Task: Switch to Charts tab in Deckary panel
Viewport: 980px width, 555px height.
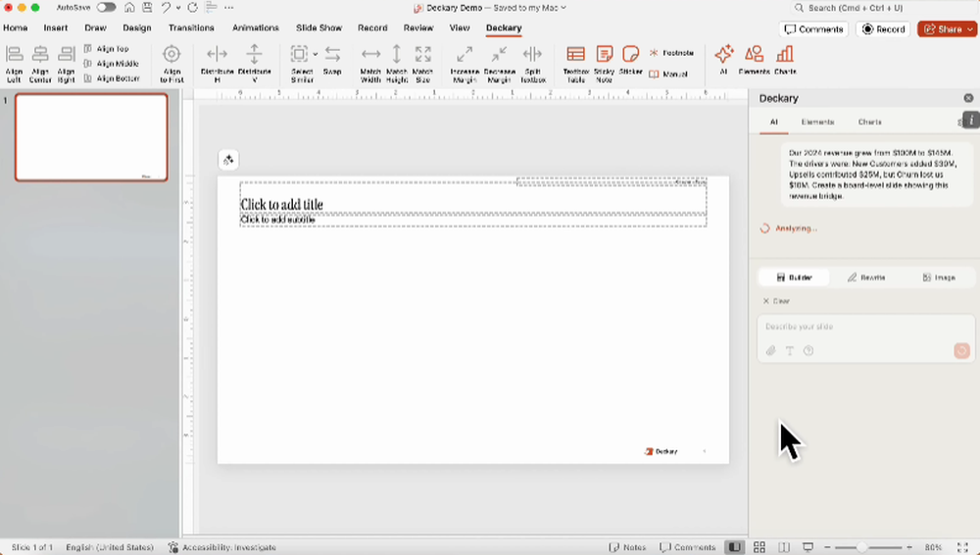Action: point(869,122)
